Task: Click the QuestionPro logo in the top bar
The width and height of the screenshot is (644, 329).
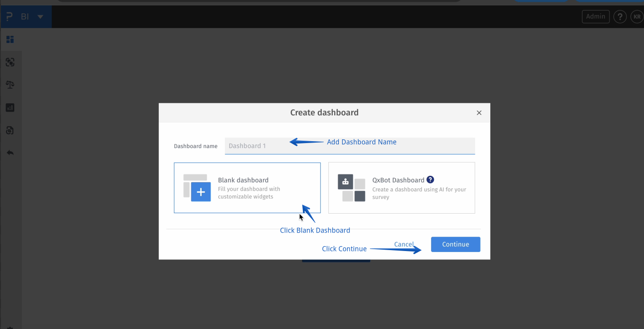Action: [x=10, y=16]
